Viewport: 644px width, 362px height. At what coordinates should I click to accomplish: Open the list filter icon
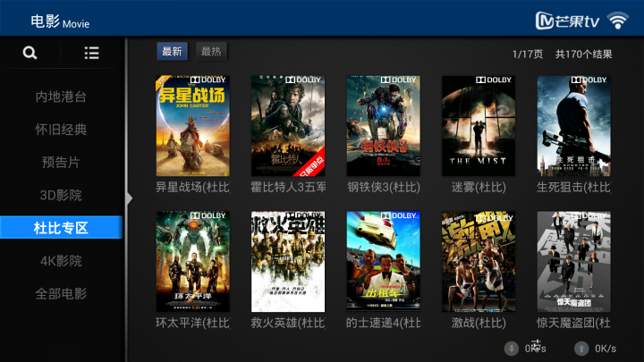point(91,53)
